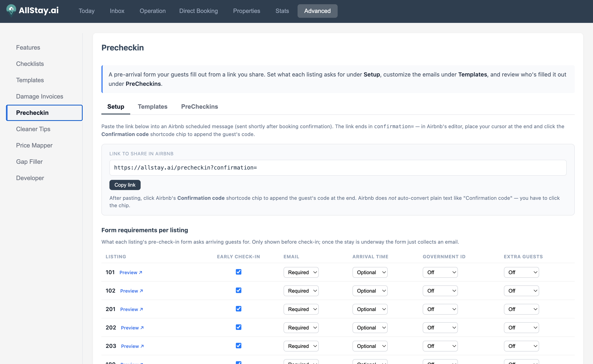Open Email dropdown for listing 201

coord(301,309)
